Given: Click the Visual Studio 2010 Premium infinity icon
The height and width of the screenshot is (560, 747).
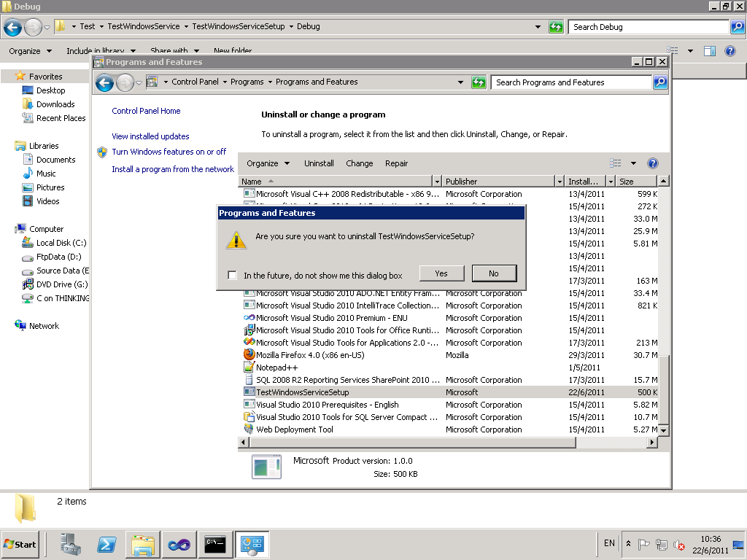Looking at the screenshot, I should pos(249,318).
